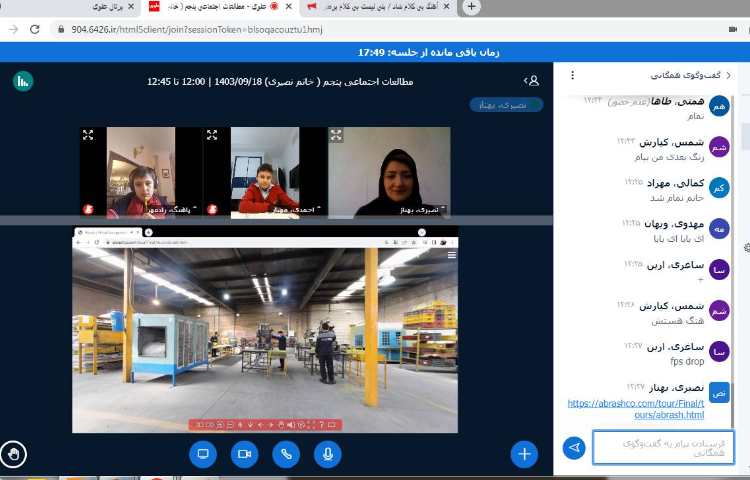
Task: Click the session title with 12:00 to 12:45
Action: click(280, 81)
